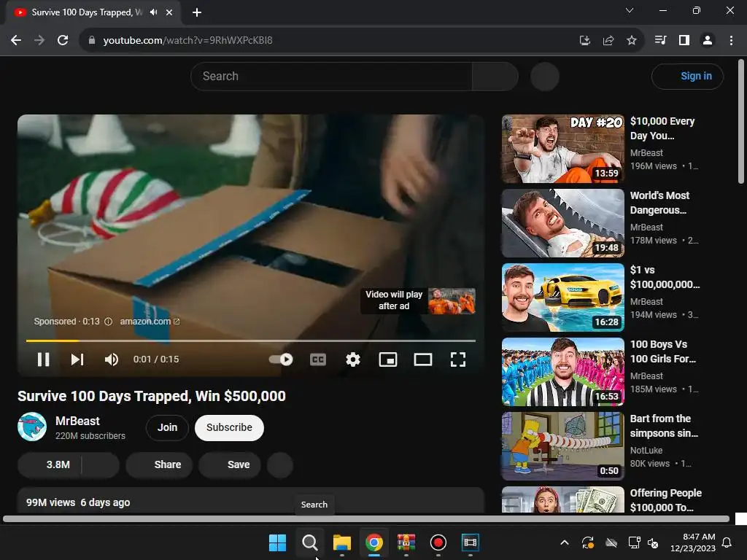The image size is (747, 560).
Task: Click Chrome icon in taskbar
Action: pyautogui.click(x=374, y=542)
